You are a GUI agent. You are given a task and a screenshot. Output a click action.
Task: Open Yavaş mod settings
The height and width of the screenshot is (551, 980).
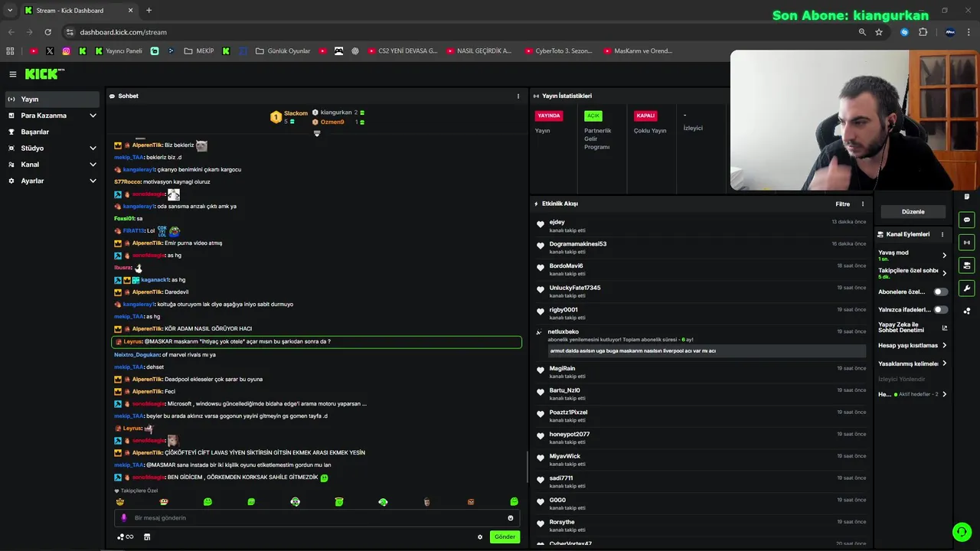[x=913, y=256]
